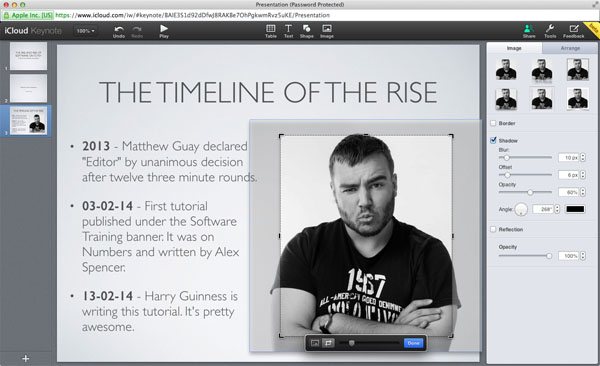
Task: Enable the Reflection checkbox
Action: pos(493,229)
